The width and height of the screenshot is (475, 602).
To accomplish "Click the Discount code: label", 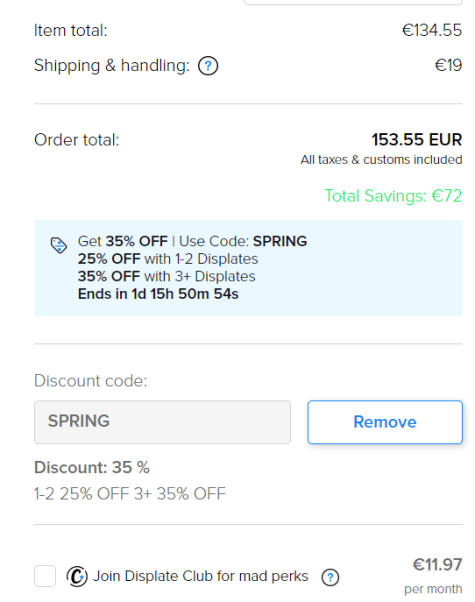I will point(91,381).
